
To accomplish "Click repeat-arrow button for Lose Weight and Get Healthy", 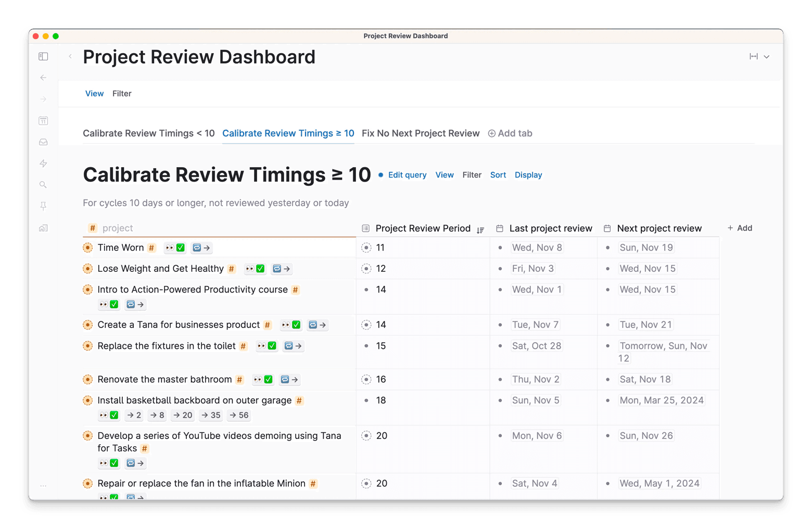I will tap(282, 269).
